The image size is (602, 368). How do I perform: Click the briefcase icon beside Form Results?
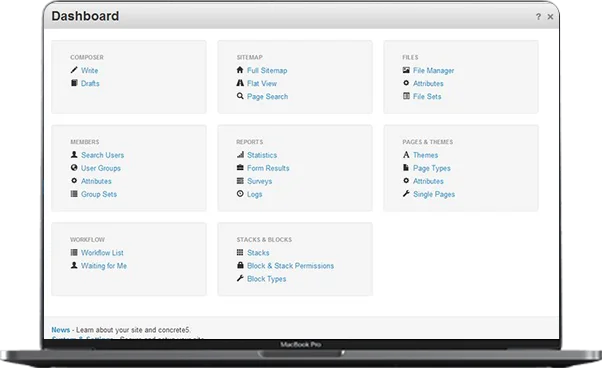(x=240, y=167)
